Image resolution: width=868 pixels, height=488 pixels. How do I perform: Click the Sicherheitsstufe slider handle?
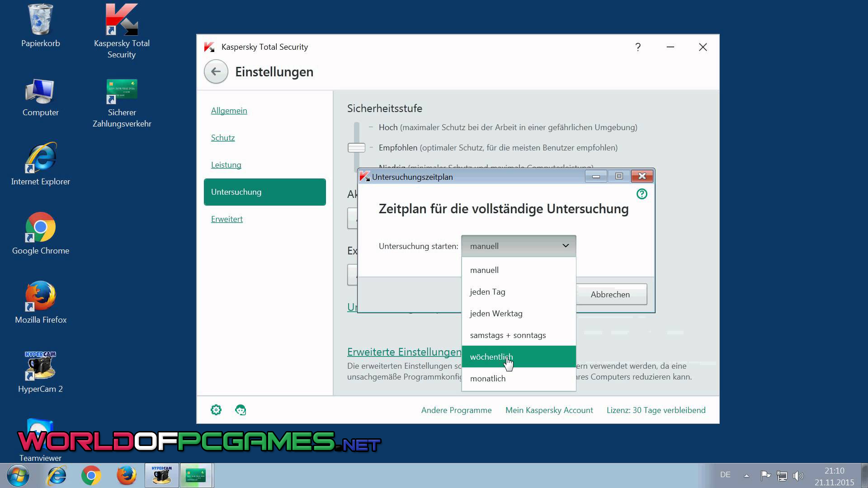pyautogui.click(x=356, y=148)
